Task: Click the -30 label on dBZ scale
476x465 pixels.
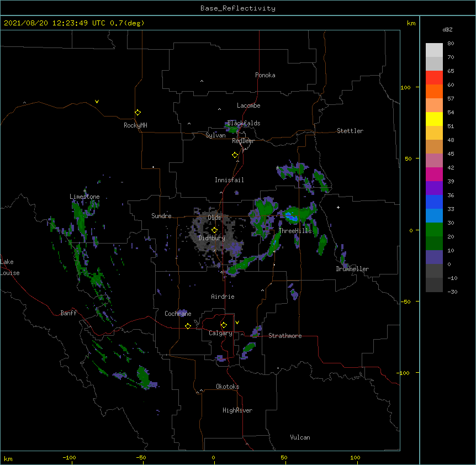Action: (452, 292)
